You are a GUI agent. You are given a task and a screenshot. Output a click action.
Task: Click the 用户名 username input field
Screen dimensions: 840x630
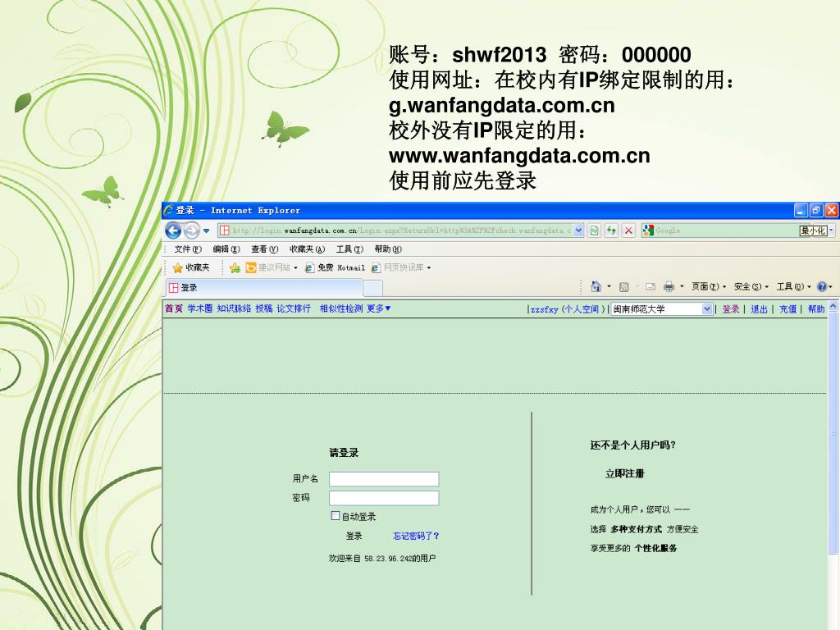384,479
